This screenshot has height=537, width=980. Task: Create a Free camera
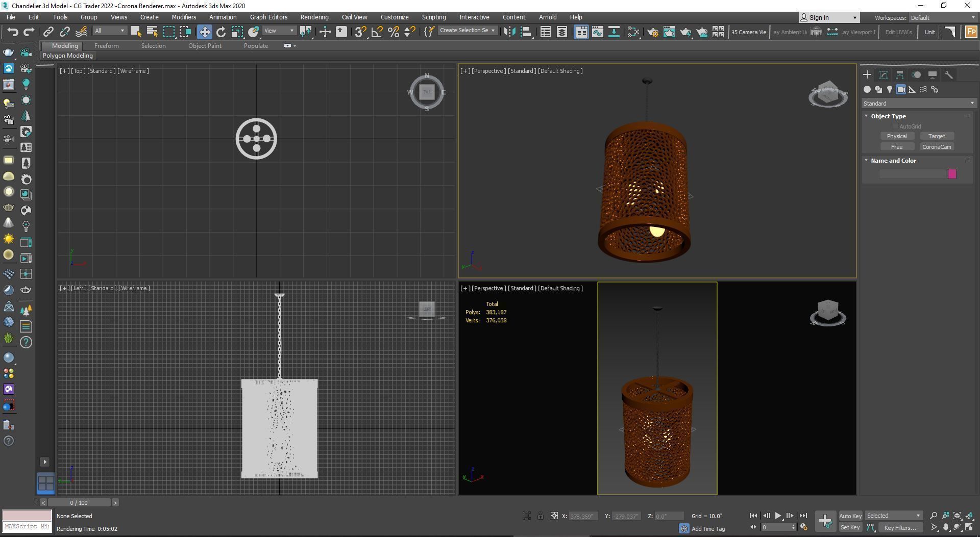[896, 147]
